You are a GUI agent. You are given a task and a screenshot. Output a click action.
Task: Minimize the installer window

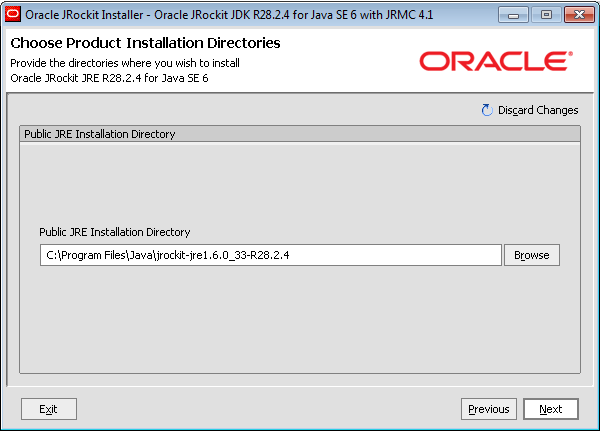point(513,15)
